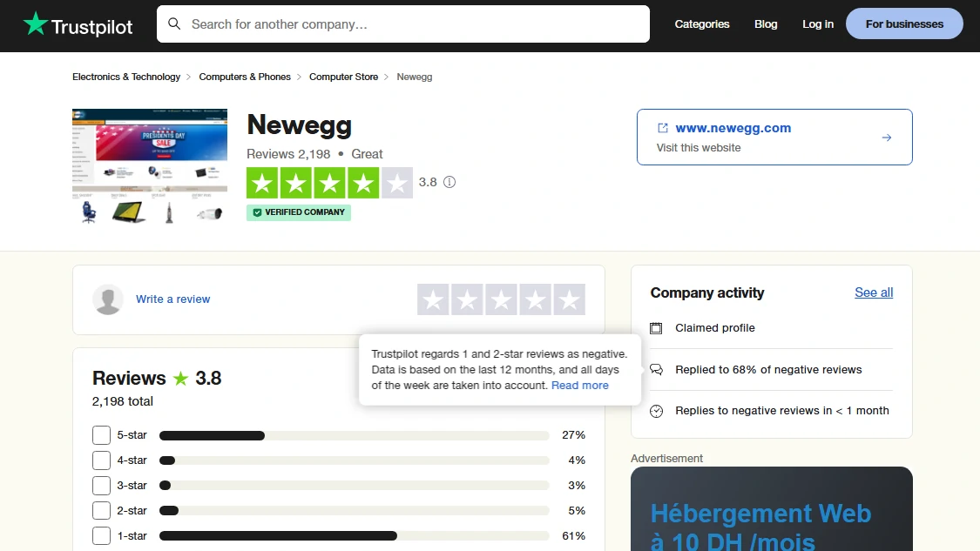The image size is (980, 551).
Task: Click the external link icon beside www.newegg.com
Action: click(663, 128)
